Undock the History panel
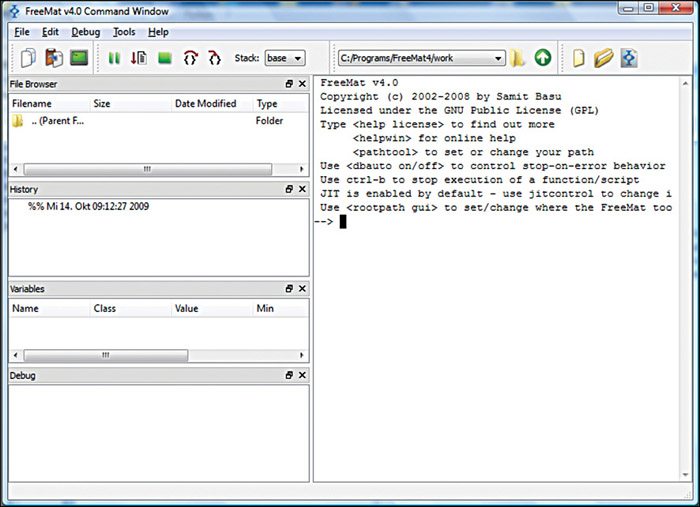 click(289, 189)
